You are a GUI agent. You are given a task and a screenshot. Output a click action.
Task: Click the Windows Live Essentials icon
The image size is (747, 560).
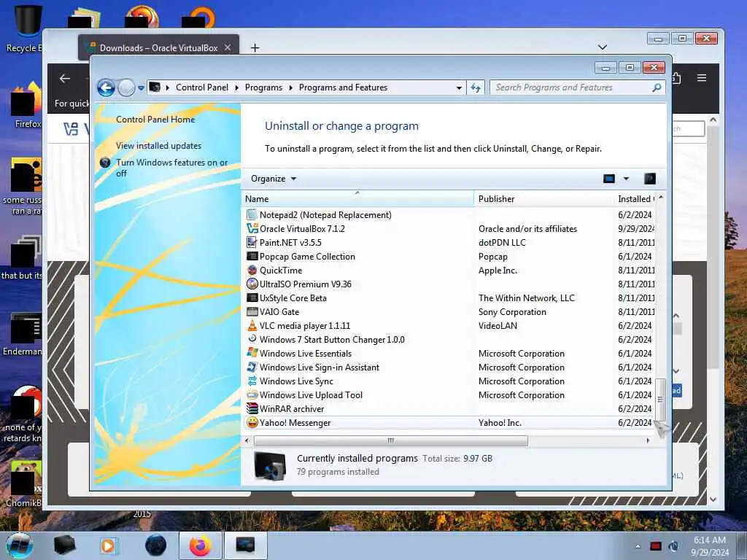point(252,353)
